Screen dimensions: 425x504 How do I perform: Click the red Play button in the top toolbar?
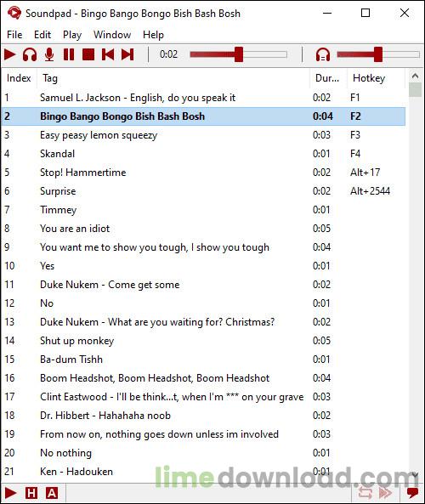pyautogui.click(x=10, y=54)
